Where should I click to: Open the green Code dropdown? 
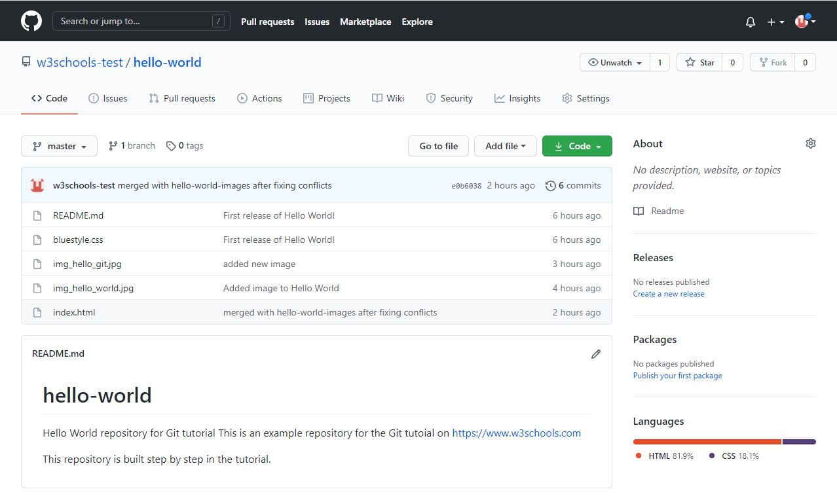[x=577, y=146]
